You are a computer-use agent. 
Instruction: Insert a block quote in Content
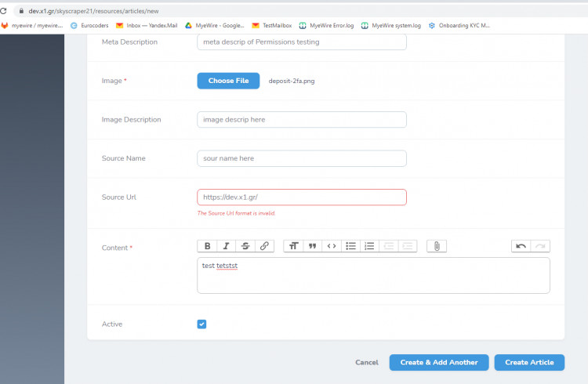click(x=312, y=246)
